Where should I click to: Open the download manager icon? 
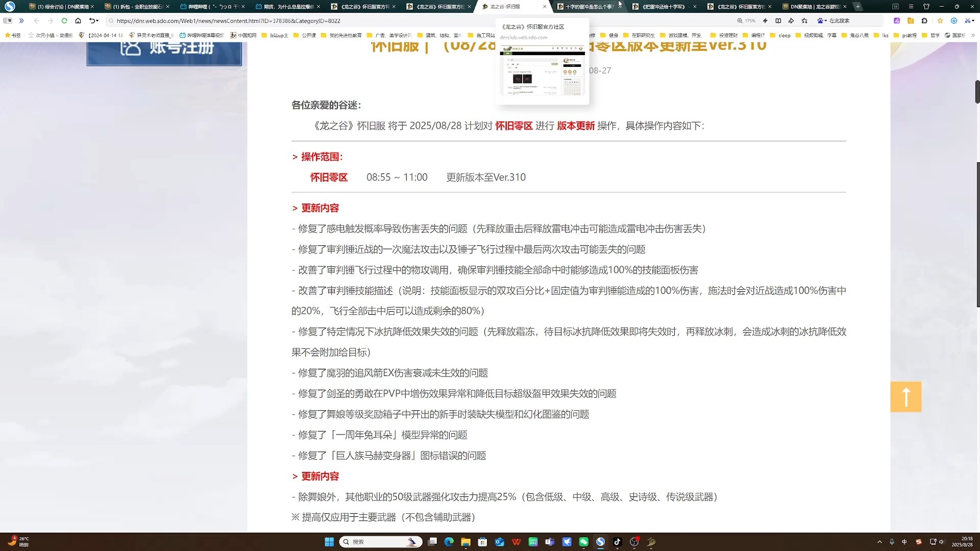954,21
